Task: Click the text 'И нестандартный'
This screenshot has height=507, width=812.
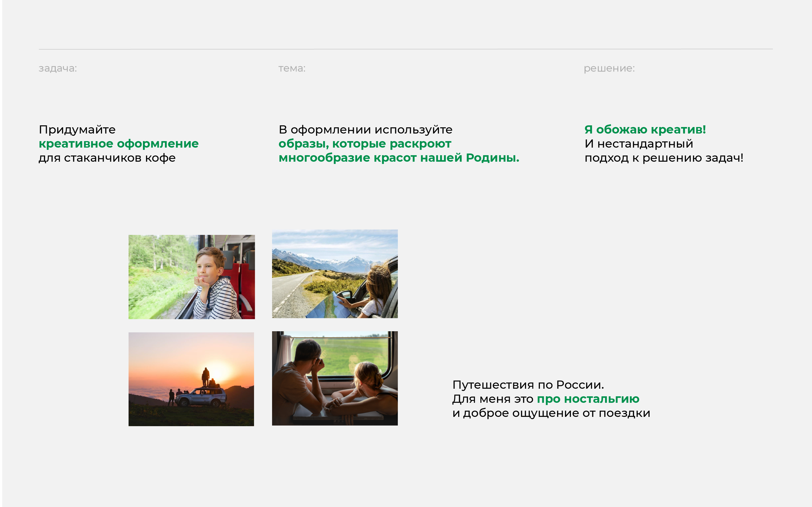Action: coord(639,144)
